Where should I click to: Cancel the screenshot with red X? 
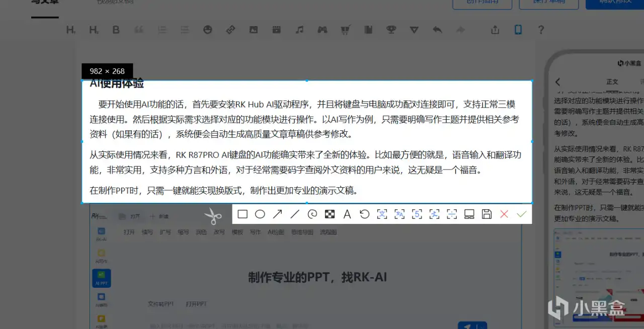tap(504, 214)
